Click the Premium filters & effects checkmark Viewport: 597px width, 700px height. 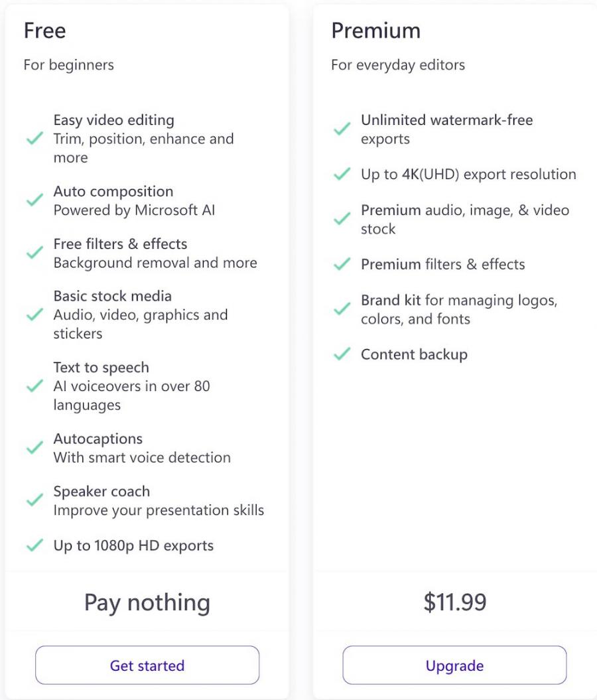[342, 264]
